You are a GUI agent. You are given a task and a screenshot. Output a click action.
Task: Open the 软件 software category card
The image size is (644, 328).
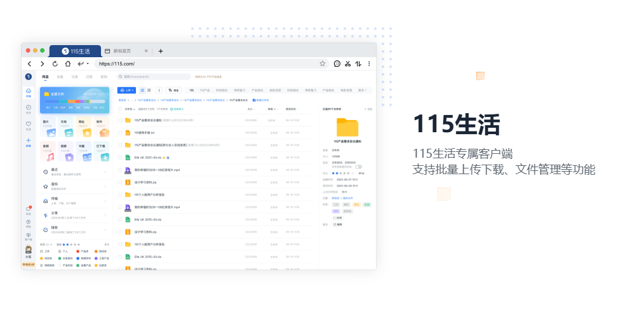click(x=102, y=127)
